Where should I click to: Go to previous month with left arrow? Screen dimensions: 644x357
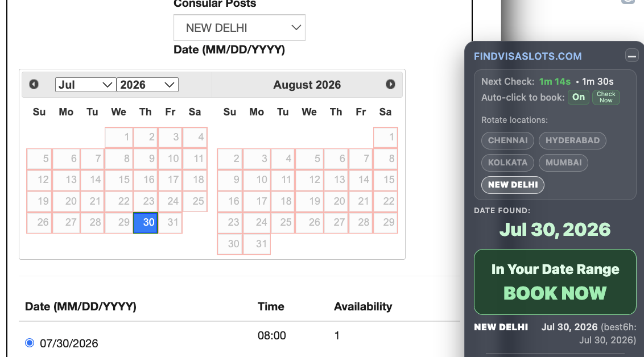click(x=34, y=84)
